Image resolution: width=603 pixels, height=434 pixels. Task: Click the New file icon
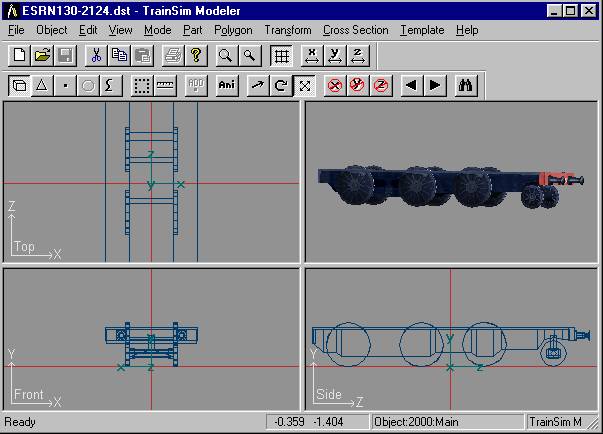pos(19,56)
